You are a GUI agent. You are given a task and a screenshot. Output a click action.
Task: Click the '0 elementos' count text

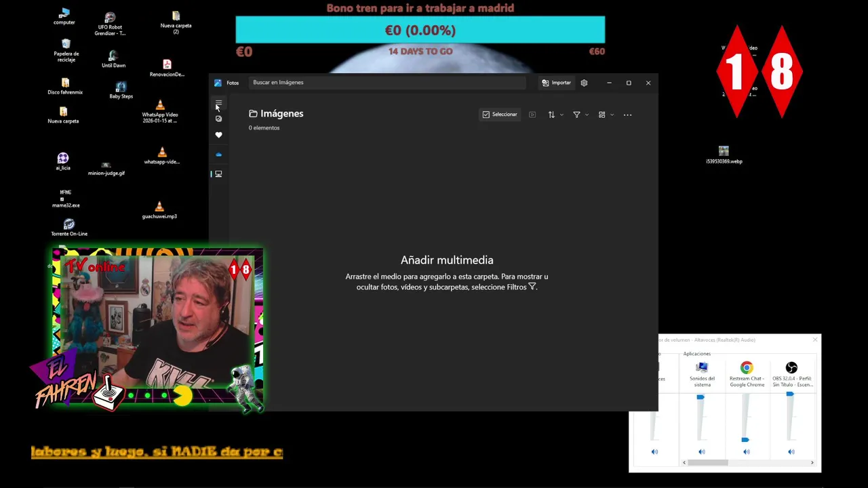pos(264,127)
